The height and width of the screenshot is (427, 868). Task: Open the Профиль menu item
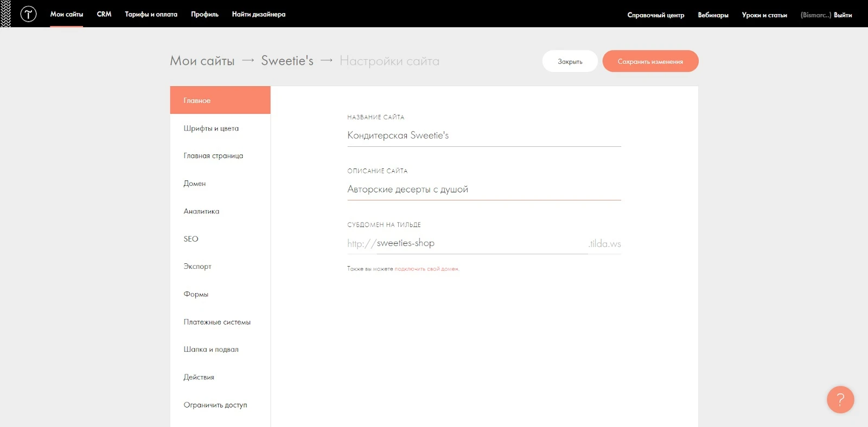point(205,14)
